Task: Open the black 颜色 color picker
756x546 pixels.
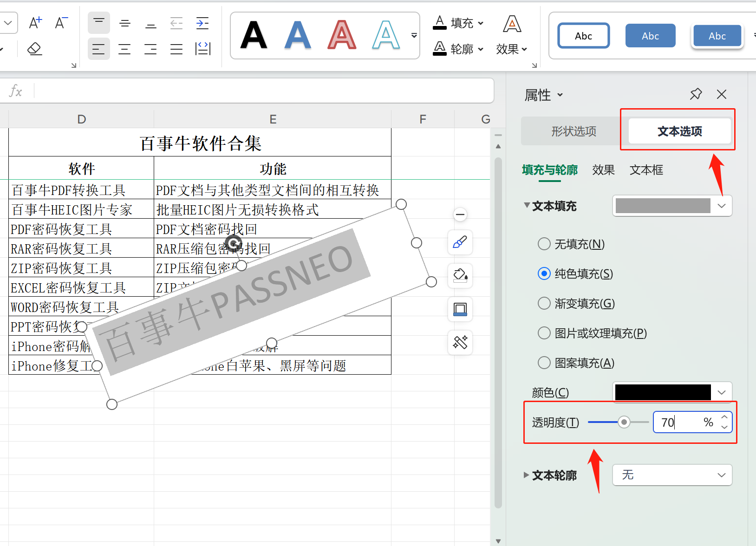Action: 672,392
